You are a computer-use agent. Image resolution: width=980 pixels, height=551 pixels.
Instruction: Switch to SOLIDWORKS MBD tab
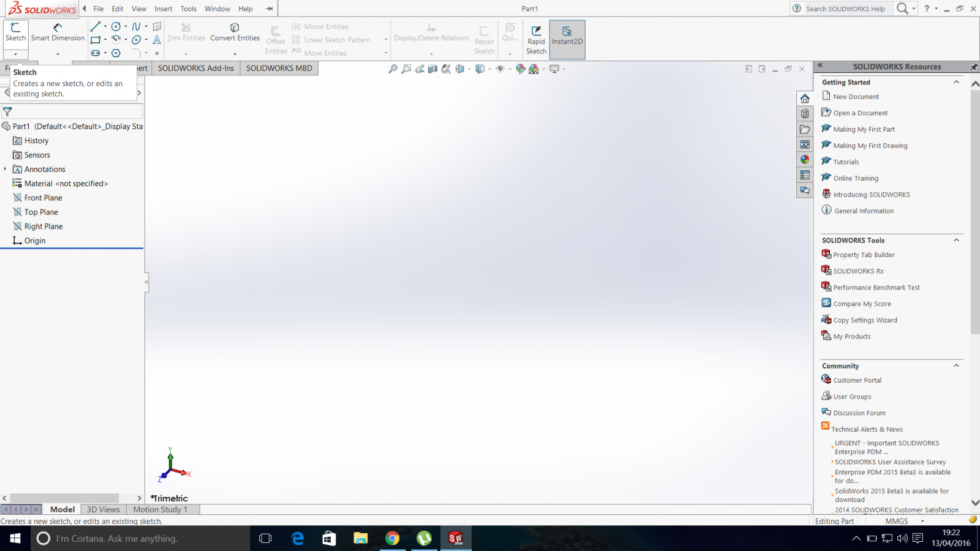[x=279, y=68]
